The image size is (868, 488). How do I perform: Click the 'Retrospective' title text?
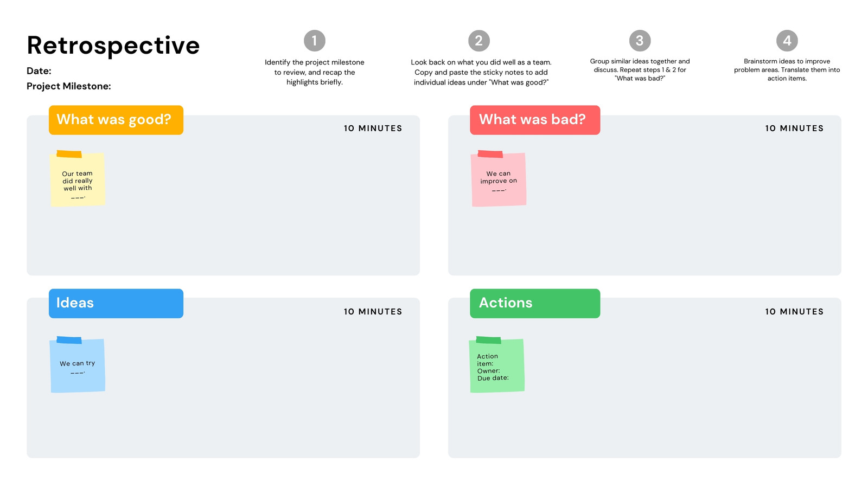tap(113, 46)
